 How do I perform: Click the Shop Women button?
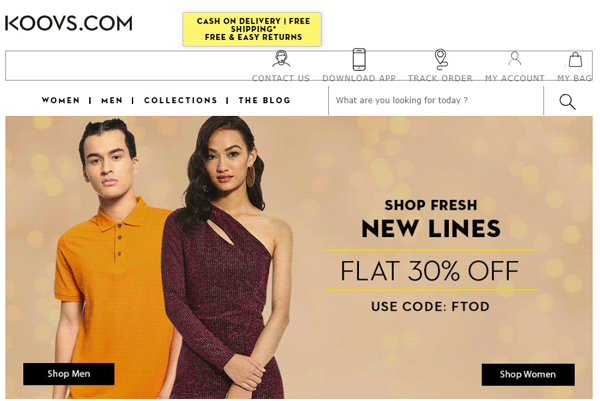(x=528, y=374)
